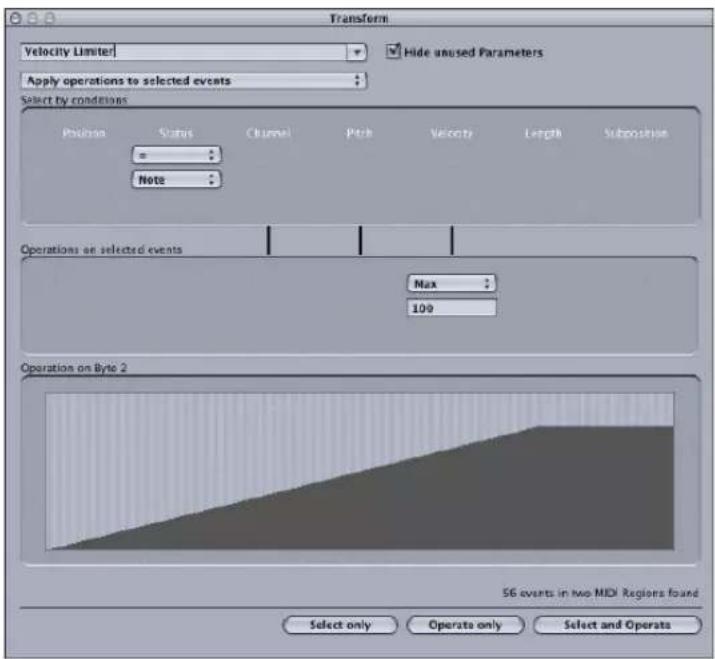This screenshot has width=715, height=659.
Task: Open the Status condition equals dropdown
Action: (x=176, y=155)
